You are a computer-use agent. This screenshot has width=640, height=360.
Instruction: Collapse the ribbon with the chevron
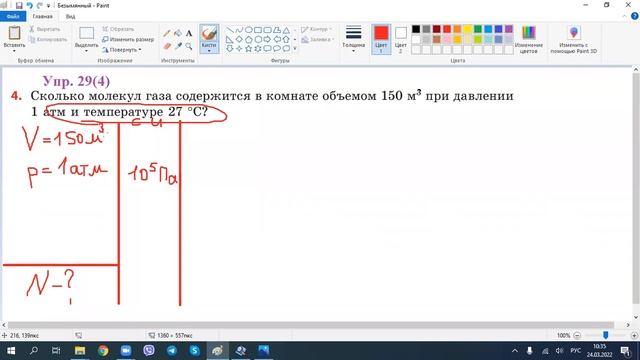tap(624, 16)
